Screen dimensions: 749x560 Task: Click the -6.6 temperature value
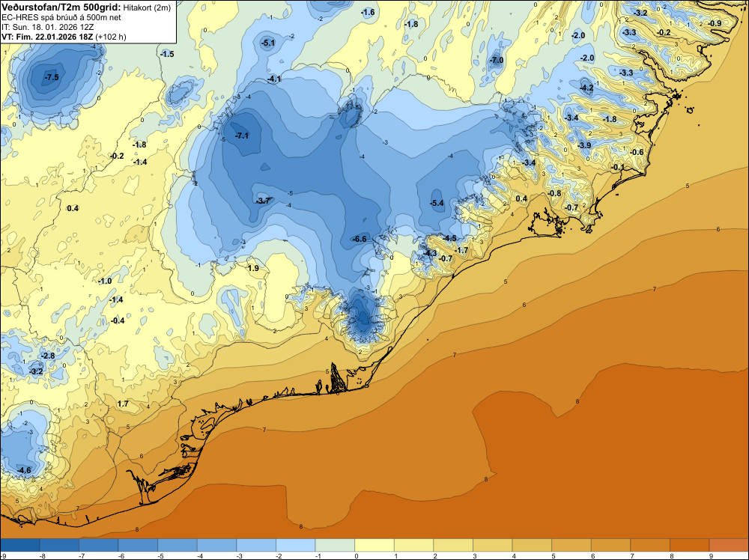click(360, 239)
